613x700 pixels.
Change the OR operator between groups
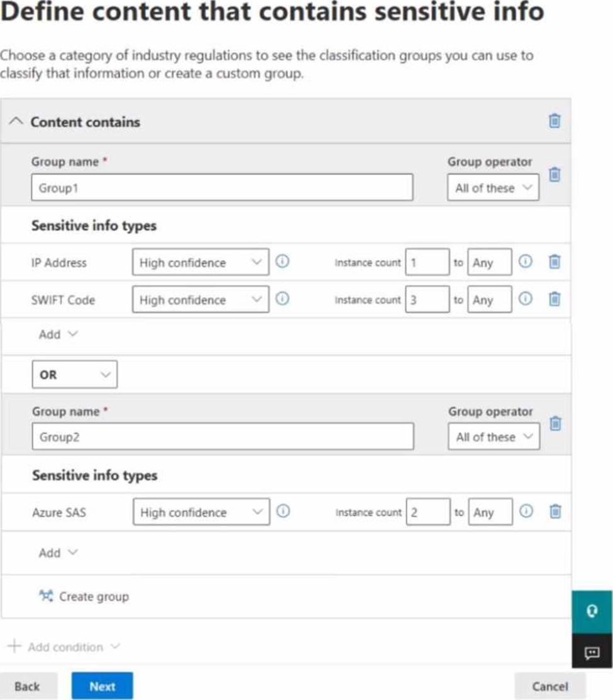(75, 374)
